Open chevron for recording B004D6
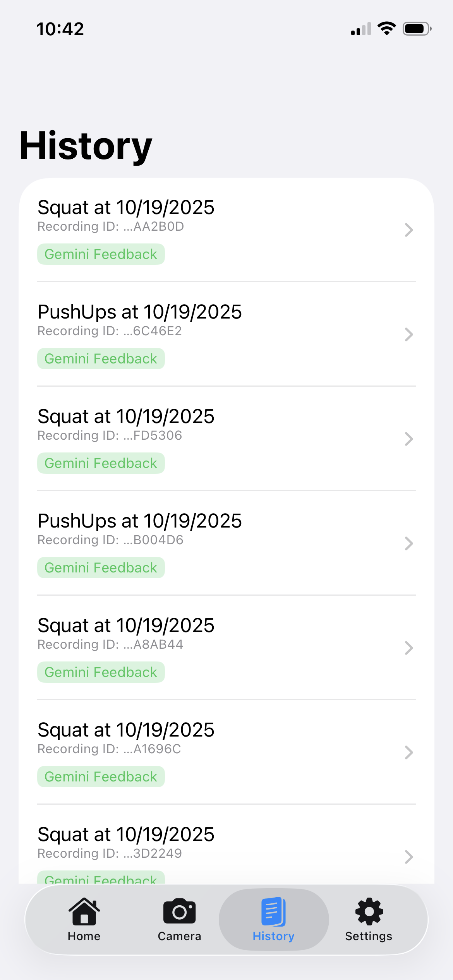Viewport: 453px width, 980px height. [x=408, y=543]
